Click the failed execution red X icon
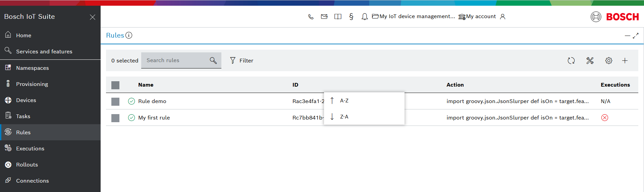Screen dimensions: 644x192 (605, 117)
